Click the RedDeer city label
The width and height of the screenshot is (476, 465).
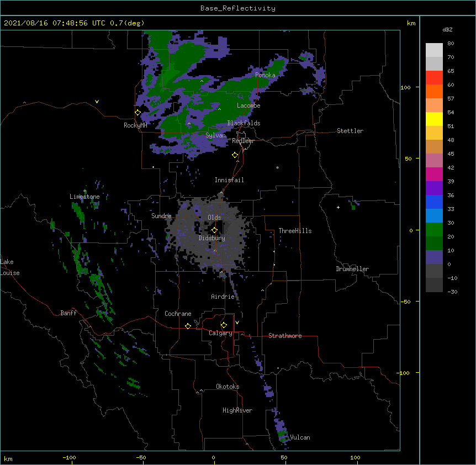click(243, 141)
